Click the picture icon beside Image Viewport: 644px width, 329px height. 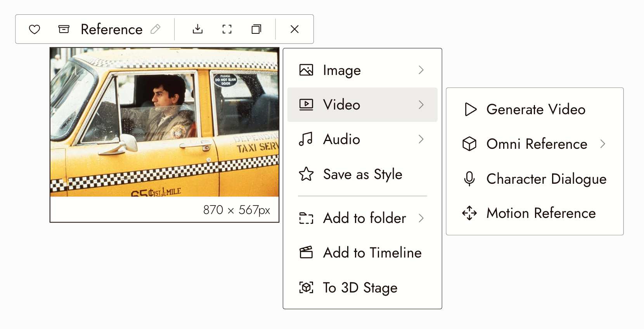[306, 70]
